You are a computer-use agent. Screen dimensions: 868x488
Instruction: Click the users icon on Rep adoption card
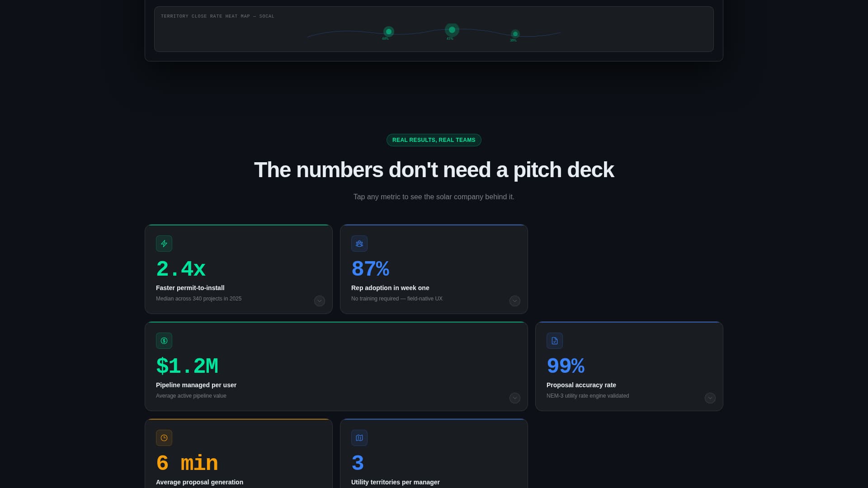[359, 244]
